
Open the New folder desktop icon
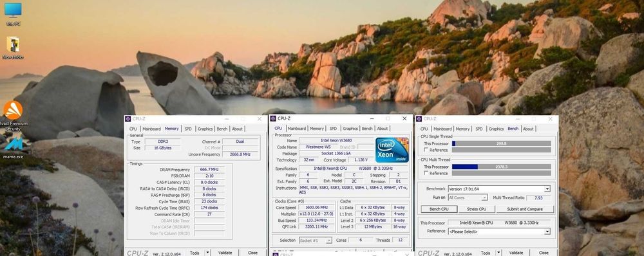coord(13,47)
